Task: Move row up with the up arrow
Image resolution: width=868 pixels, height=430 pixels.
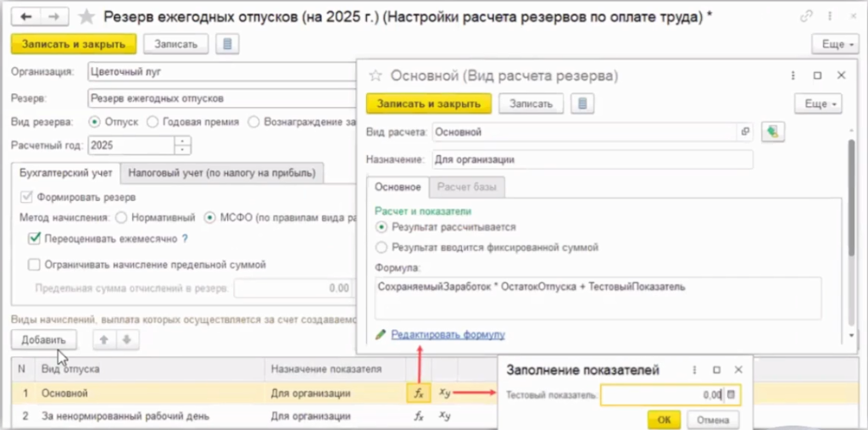Action: (x=103, y=340)
